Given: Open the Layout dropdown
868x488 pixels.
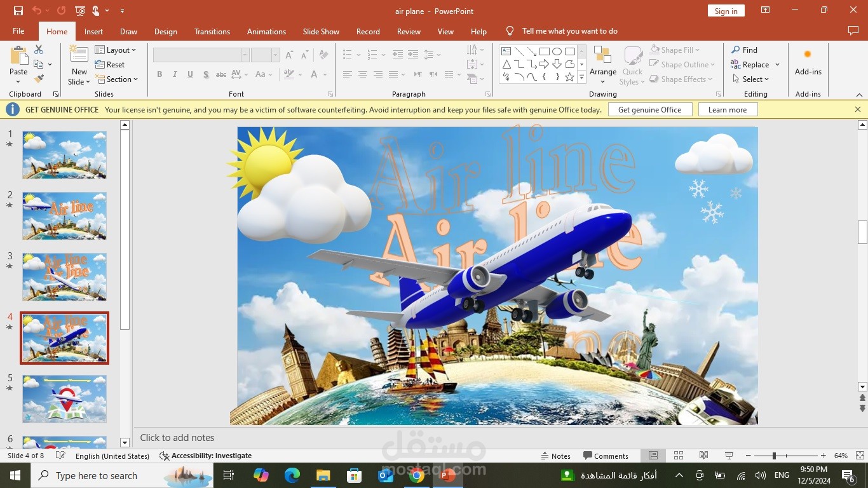Looking at the screenshot, I should coord(115,50).
